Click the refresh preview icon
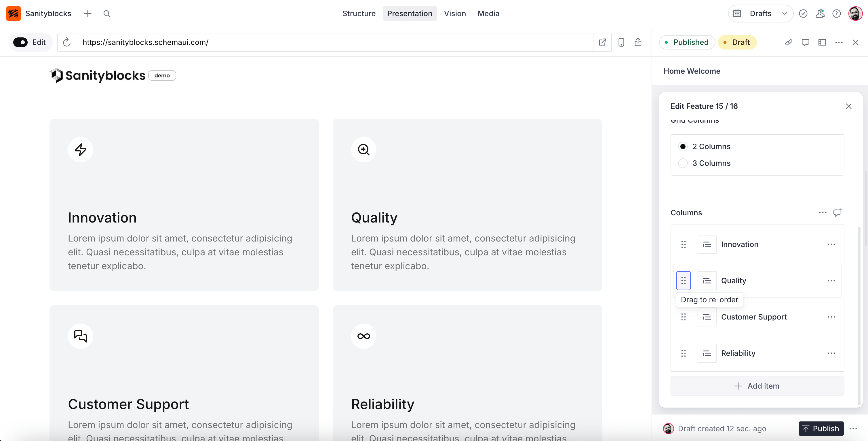 pos(67,42)
